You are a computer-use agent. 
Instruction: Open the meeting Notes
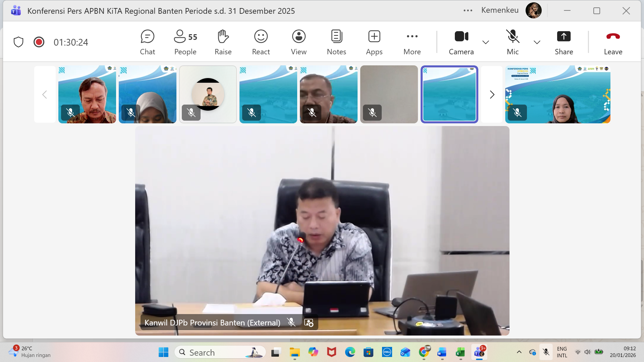click(336, 42)
